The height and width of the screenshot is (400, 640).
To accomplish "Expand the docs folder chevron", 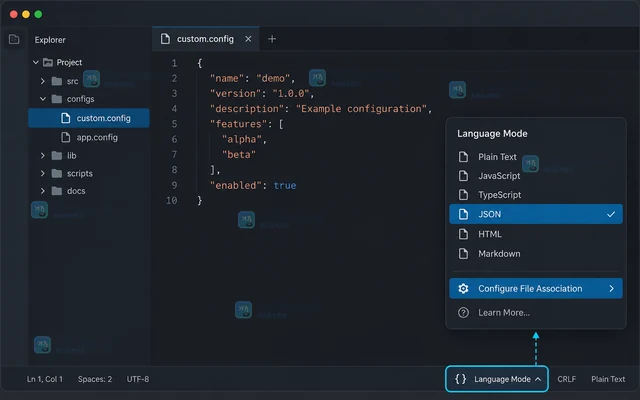I will 42,191.
